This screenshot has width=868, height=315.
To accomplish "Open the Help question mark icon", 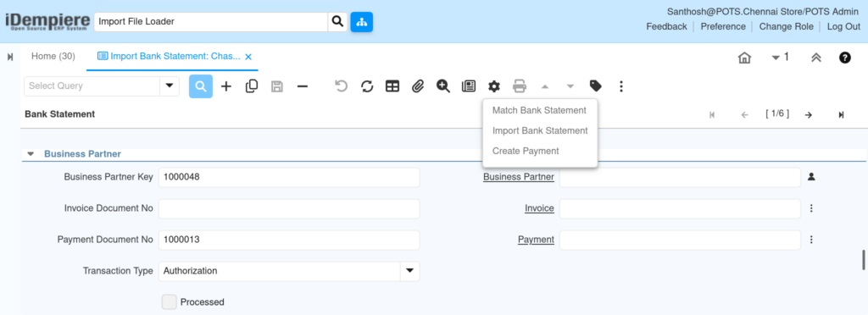I will click(x=845, y=58).
